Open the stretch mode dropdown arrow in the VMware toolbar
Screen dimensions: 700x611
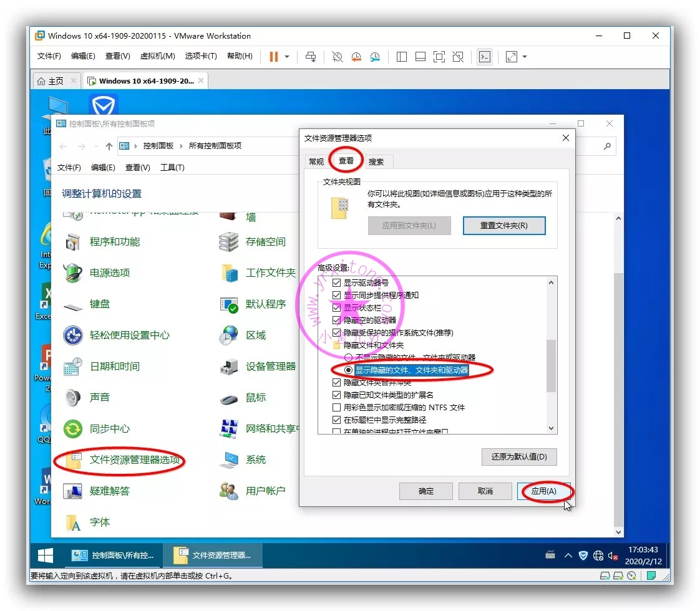[525, 57]
